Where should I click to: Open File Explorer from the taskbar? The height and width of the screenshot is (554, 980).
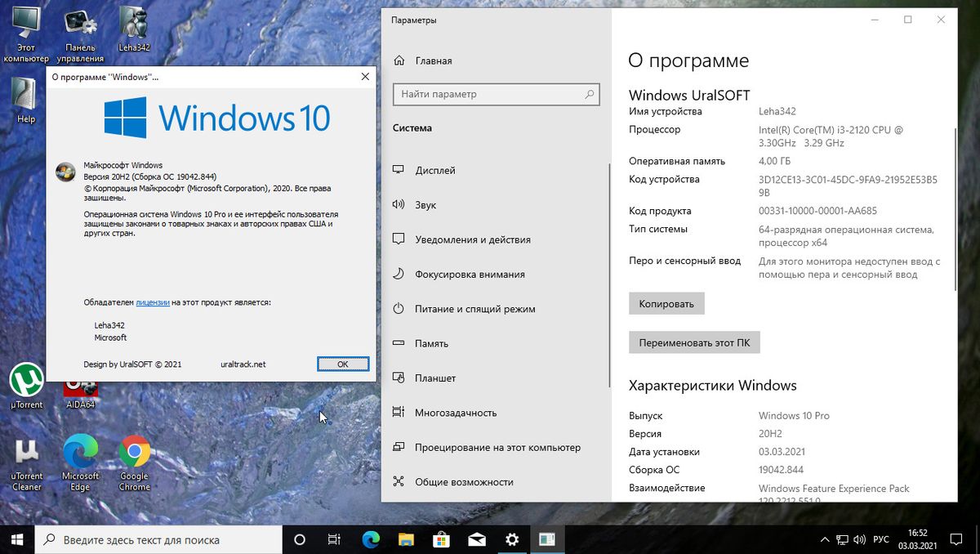click(x=406, y=539)
